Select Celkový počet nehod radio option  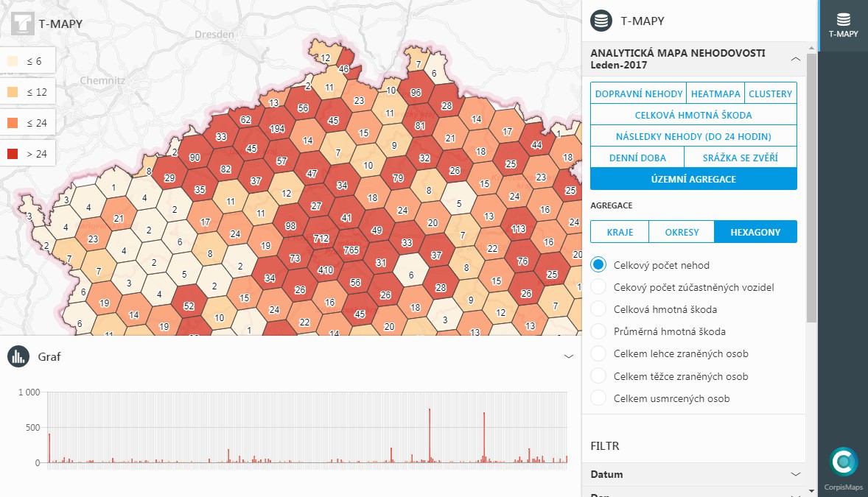(598, 264)
